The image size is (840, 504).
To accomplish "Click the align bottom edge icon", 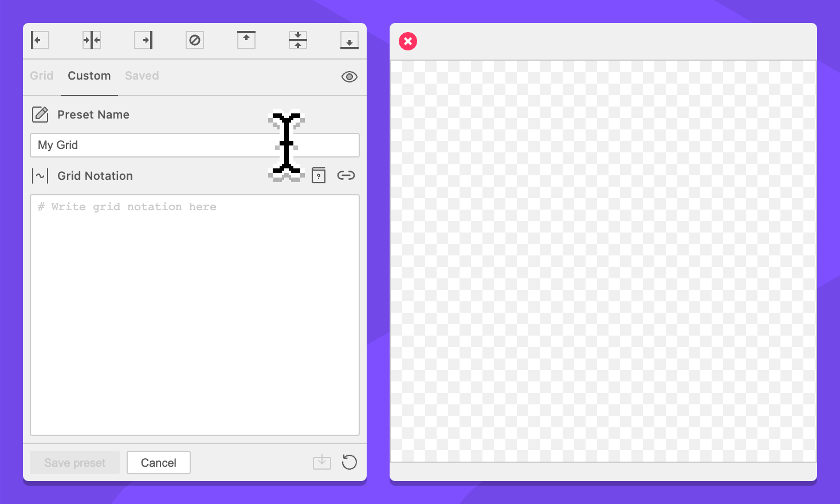I will [x=350, y=40].
